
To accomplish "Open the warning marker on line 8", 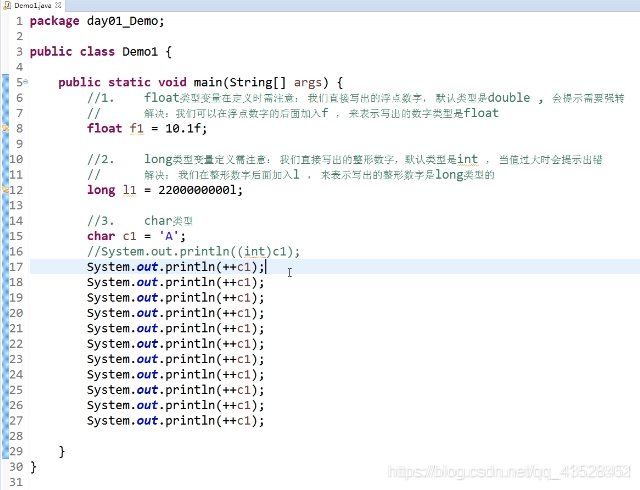I will tap(5, 129).
